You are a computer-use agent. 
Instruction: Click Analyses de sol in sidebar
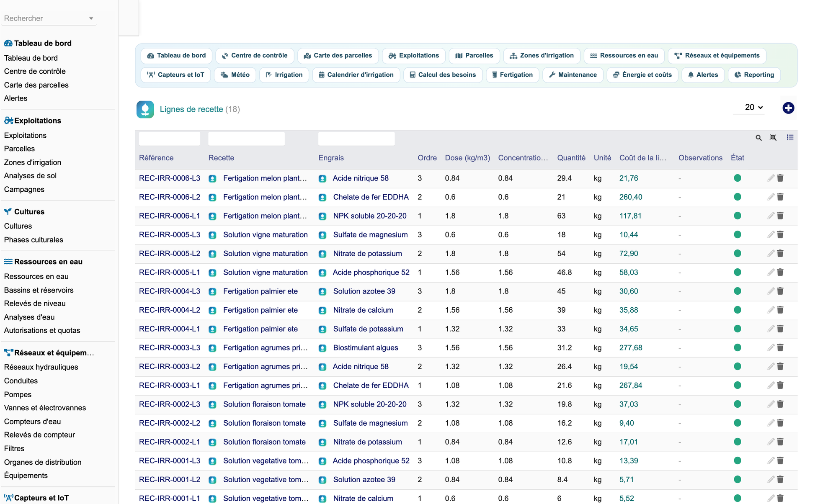30,176
